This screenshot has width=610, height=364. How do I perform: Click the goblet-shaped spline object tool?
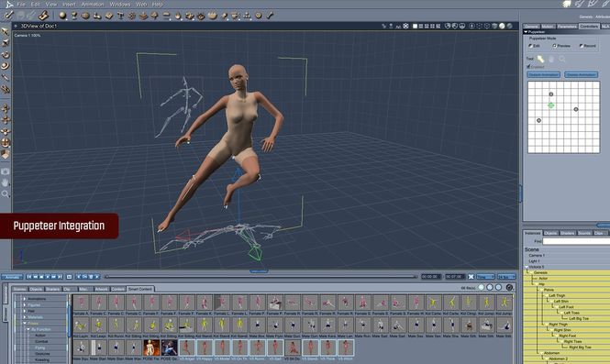(x=74, y=16)
